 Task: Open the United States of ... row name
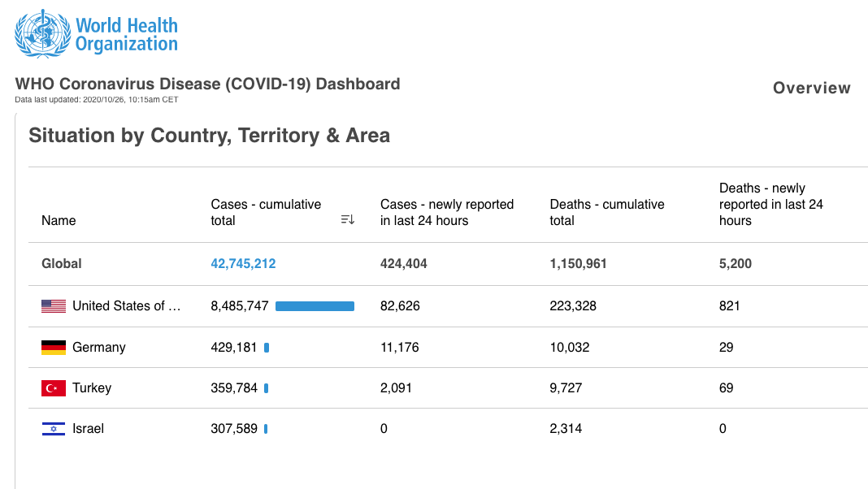(127, 306)
